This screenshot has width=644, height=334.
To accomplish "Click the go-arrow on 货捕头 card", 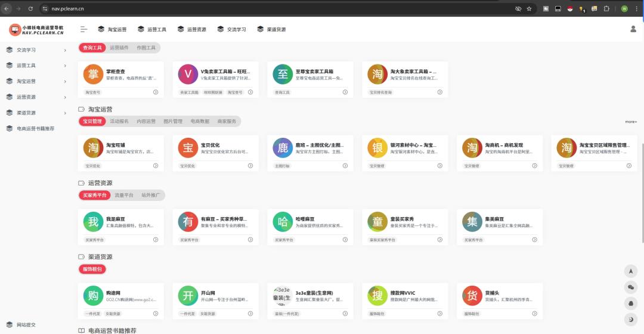I will pyautogui.click(x=534, y=314).
